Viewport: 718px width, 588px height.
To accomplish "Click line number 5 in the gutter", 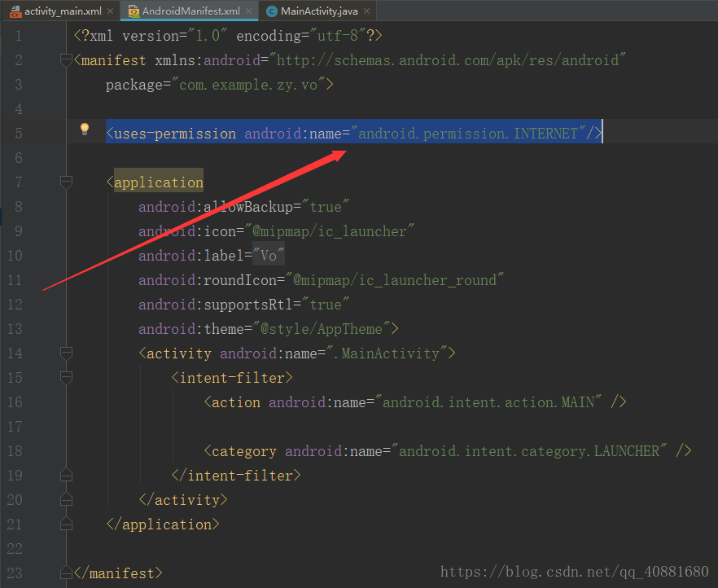I will 18,134.
